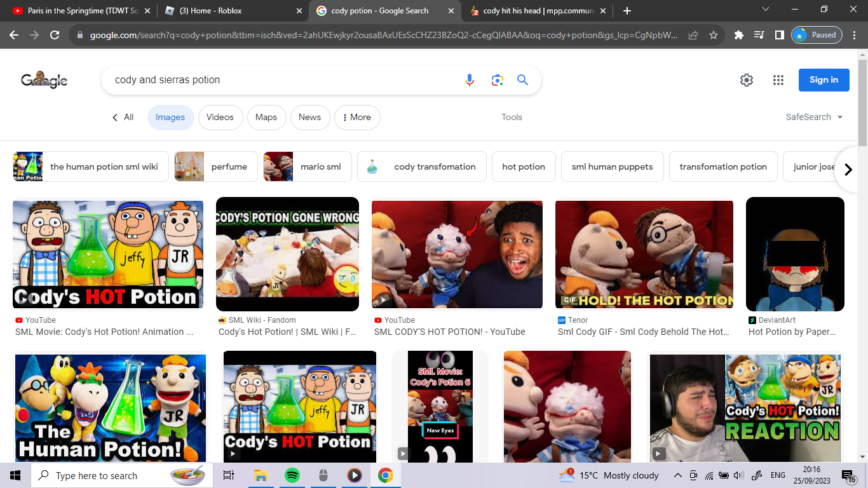
Task: Click the Chrome address bar URL
Action: point(384,36)
